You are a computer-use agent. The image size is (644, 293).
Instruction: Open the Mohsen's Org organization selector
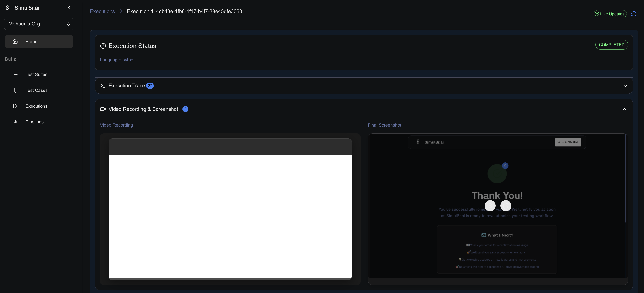(x=39, y=24)
